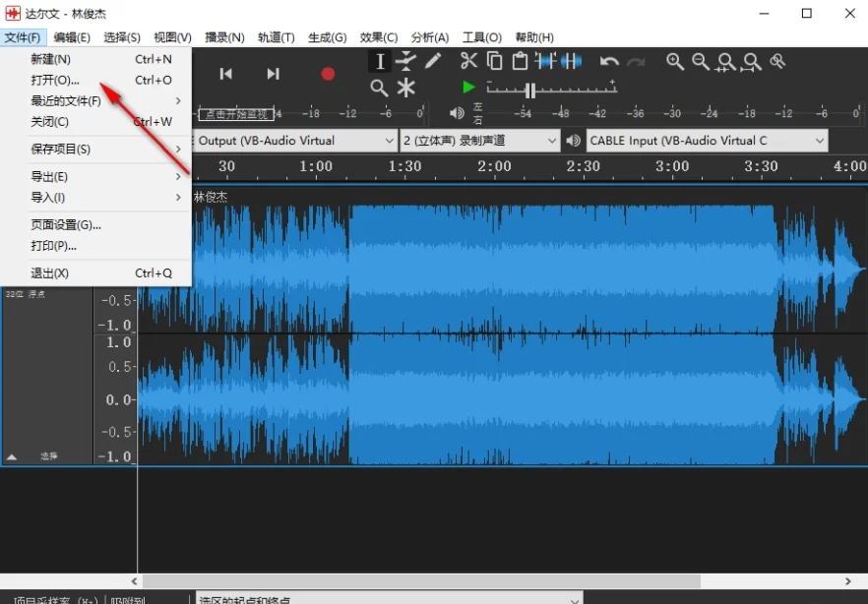Click the playback speed slider handle
The height and width of the screenshot is (604, 868).
click(x=529, y=91)
